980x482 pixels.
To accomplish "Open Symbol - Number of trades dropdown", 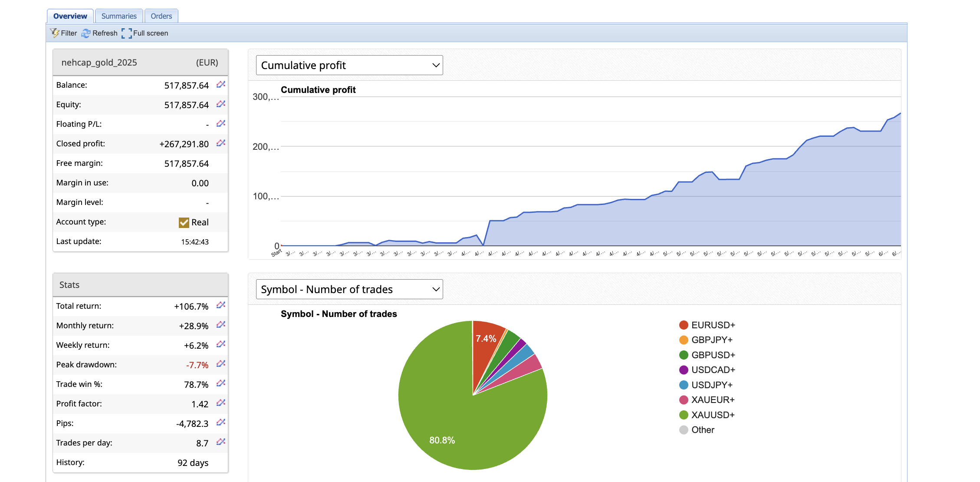I will tap(349, 289).
